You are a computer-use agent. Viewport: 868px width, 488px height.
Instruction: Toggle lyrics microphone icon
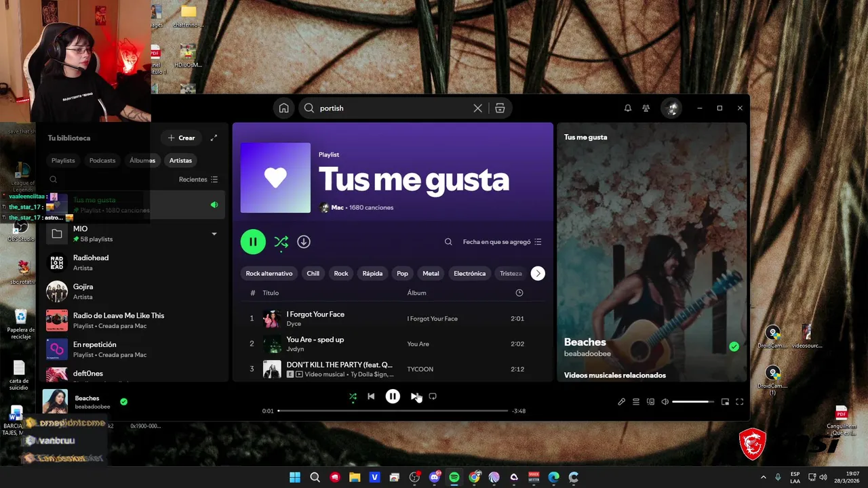(x=621, y=402)
